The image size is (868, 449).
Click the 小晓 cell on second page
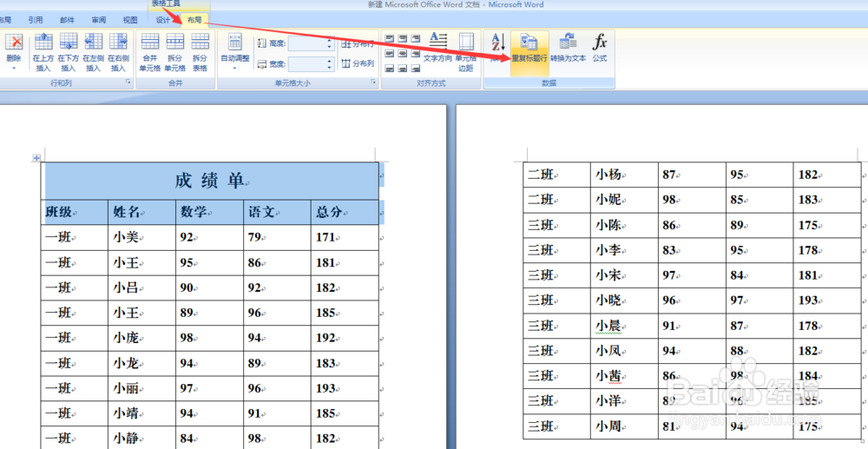(x=624, y=300)
